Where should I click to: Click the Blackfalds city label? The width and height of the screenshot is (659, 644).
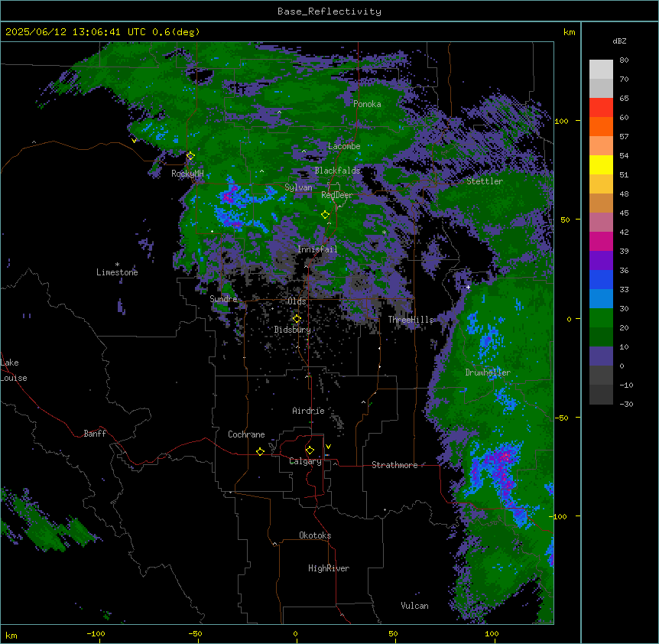337,171
